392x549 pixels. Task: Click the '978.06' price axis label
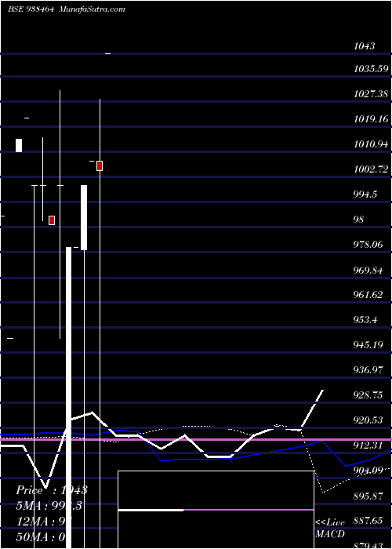(x=368, y=245)
